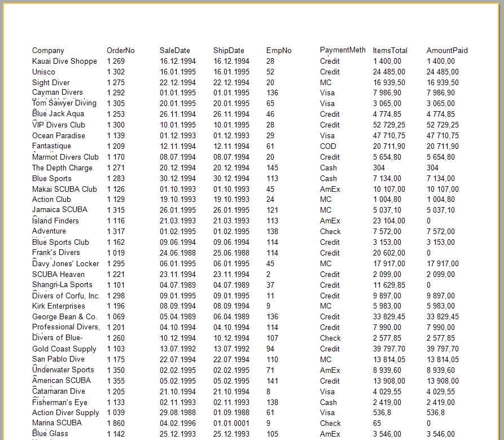Screen dimensions: 504x440
Task: Select the Island Finders company cell
Action: click(x=55, y=221)
